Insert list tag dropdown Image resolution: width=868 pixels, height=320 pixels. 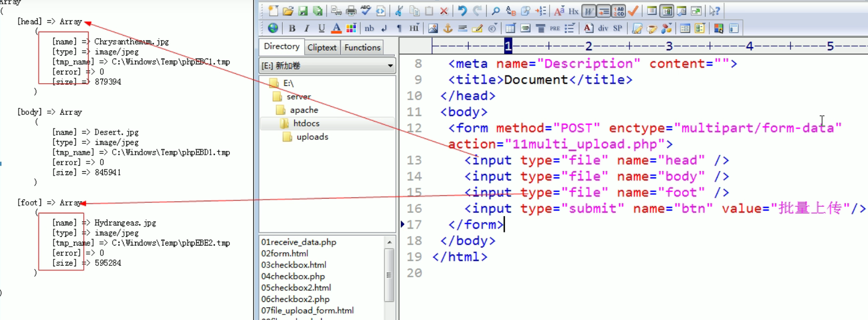click(x=570, y=28)
